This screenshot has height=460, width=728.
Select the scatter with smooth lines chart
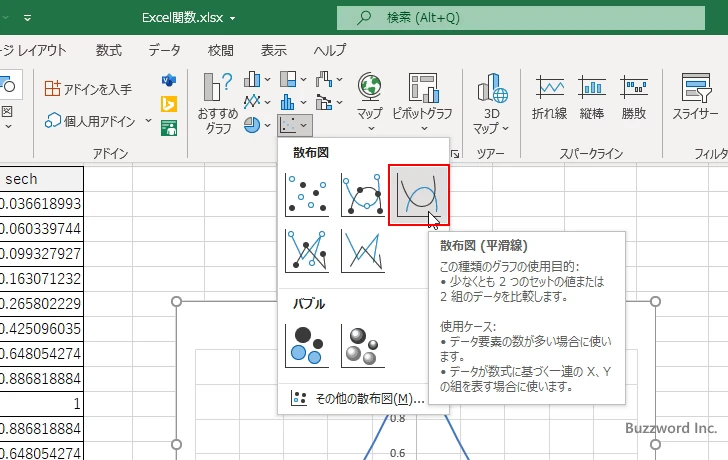point(419,195)
